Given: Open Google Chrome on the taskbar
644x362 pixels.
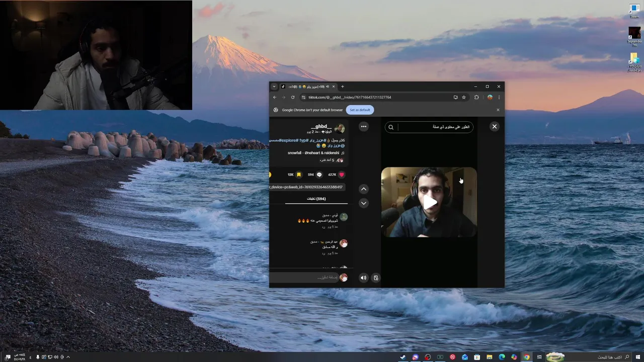Looking at the screenshot, I should pyautogui.click(x=526, y=357).
